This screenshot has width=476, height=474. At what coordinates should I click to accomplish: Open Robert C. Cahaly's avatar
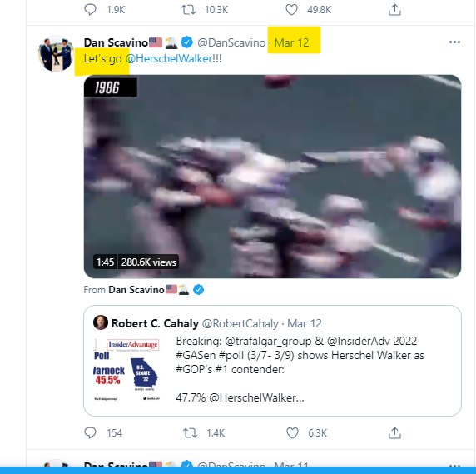pos(101,322)
